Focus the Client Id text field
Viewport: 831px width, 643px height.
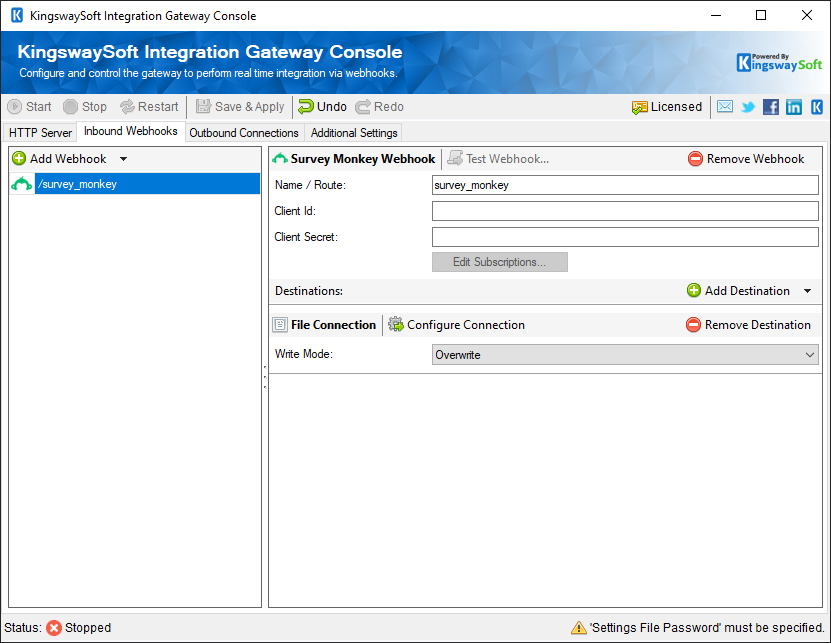point(625,211)
